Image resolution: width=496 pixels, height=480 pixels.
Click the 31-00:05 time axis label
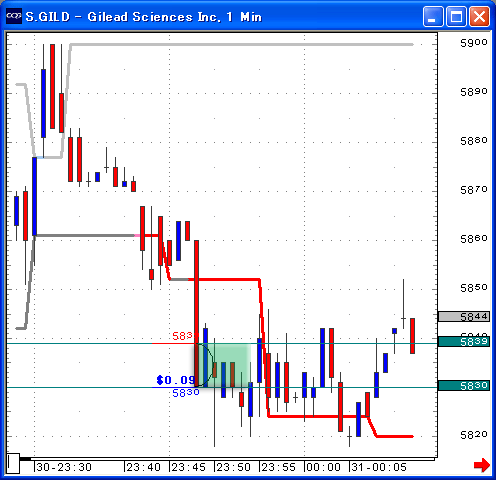pyautogui.click(x=379, y=467)
